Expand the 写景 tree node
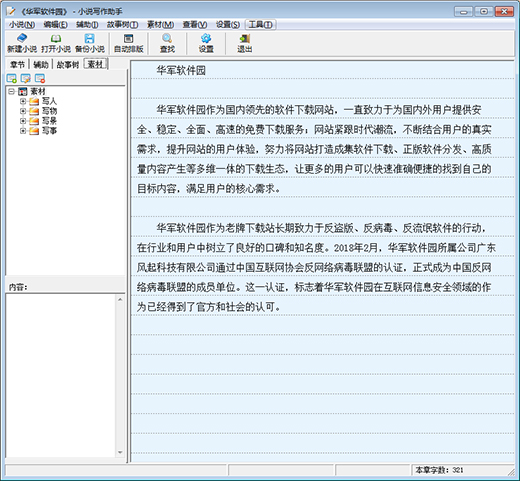520x481 pixels. (x=23, y=121)
